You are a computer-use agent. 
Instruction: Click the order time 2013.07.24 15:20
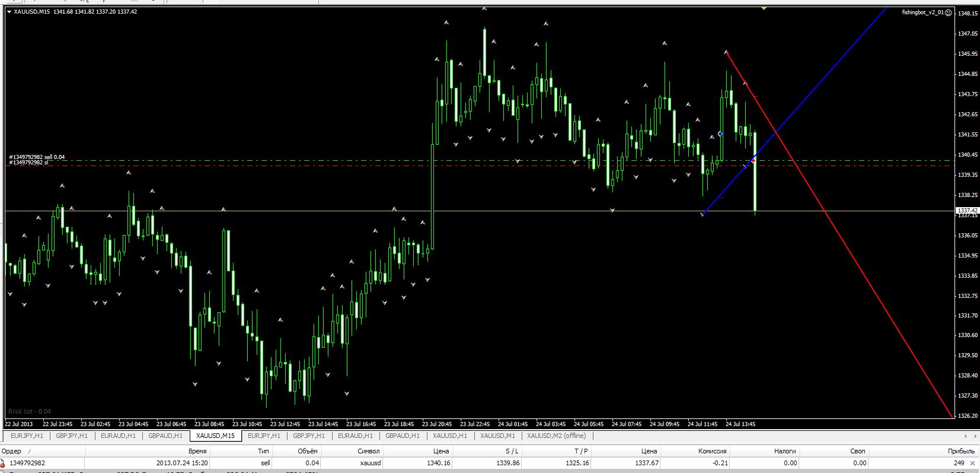[182, 463]
